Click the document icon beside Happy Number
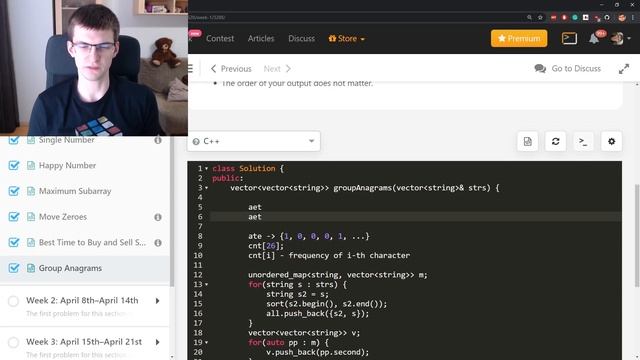 coord(31,165)
